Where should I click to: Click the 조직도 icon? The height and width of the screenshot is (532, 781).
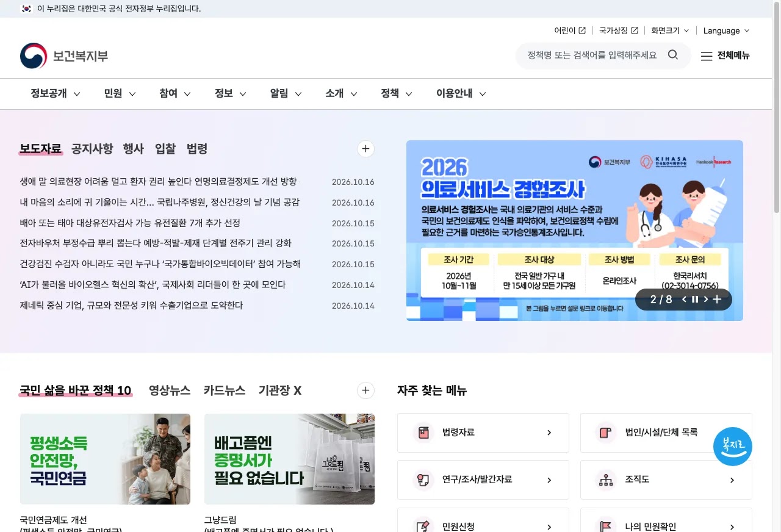pyautogui.click(x=606, y=480)
